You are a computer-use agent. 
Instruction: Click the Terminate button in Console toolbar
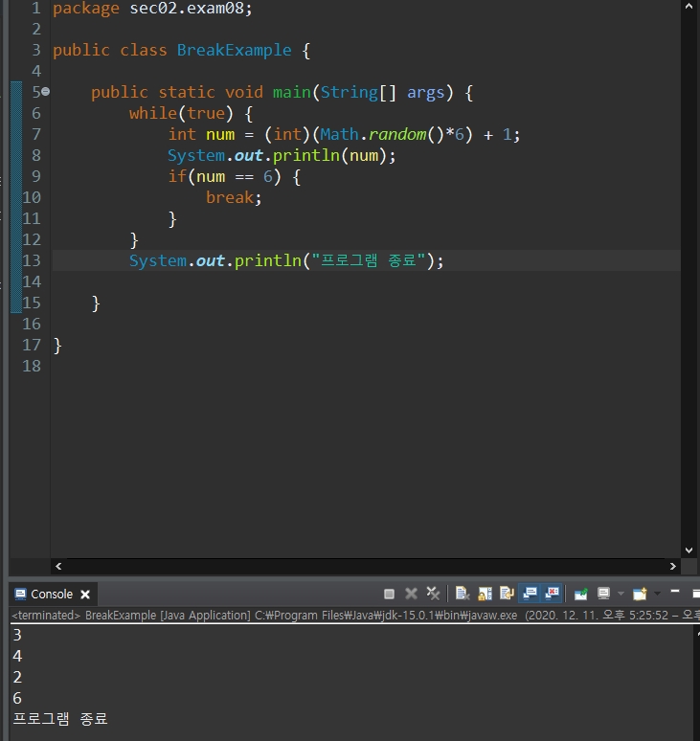pyautogui.click(x=389, y=594)
